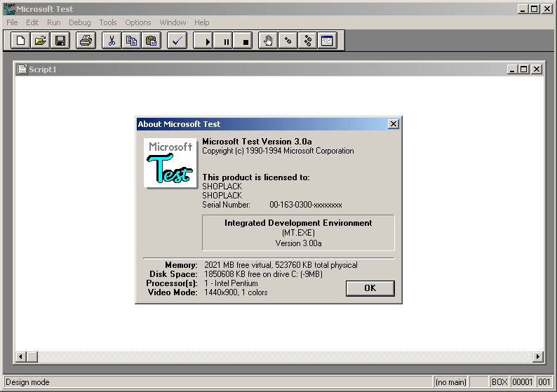
Task: Click the Microsoft Test app icon in title bar
Action: click(10, 9)
